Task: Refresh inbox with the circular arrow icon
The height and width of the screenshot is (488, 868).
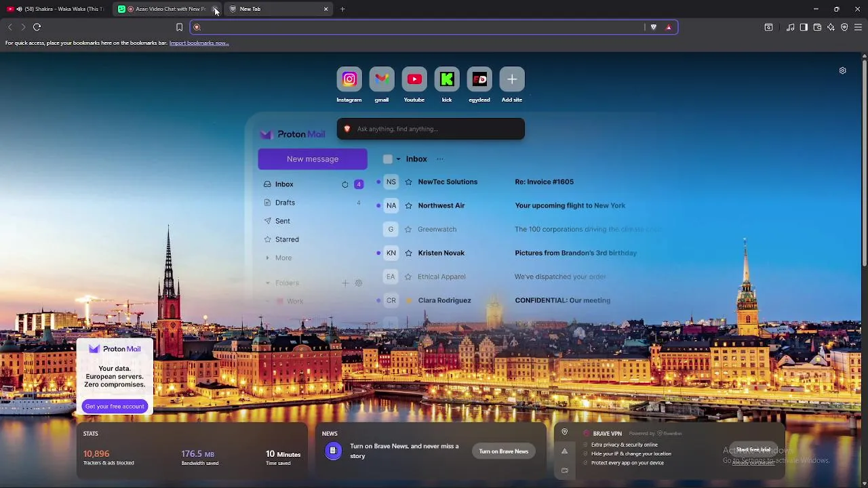Action: [345, 184]
